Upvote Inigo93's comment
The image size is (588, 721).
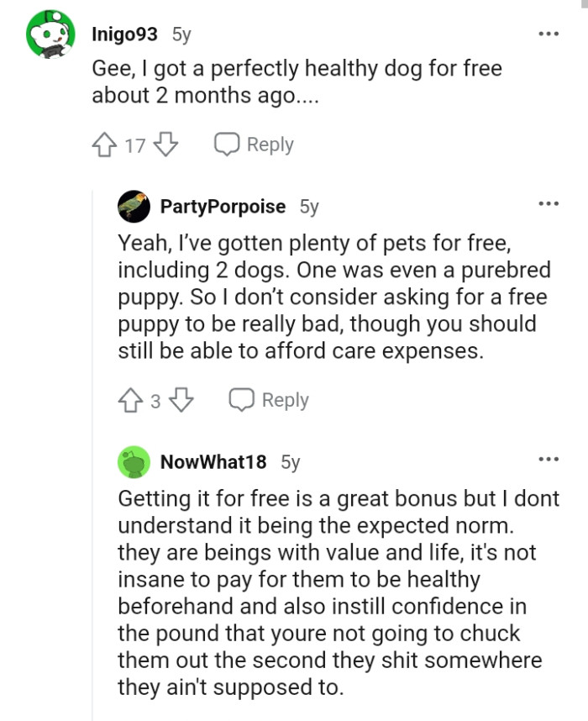(x=102, y=144)
